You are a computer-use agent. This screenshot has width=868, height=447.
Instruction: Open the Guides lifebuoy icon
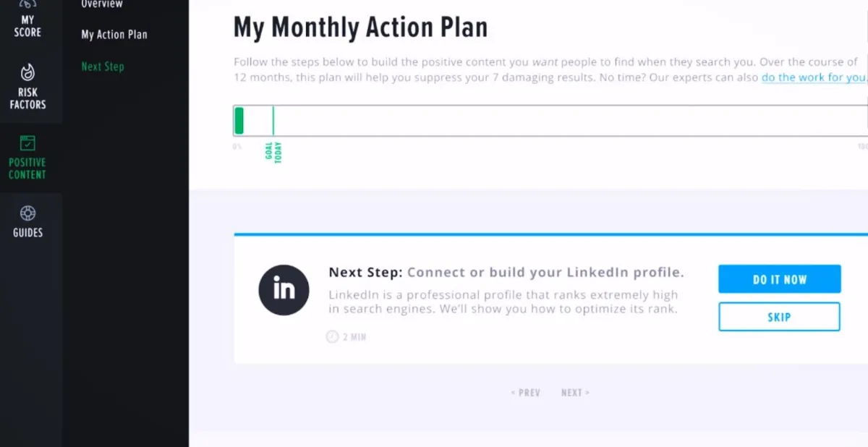point(27,213)
